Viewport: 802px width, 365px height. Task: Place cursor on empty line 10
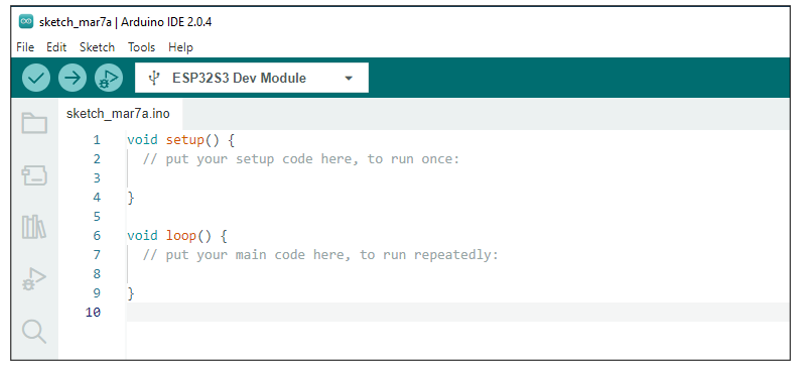click(x=457, y=312)
